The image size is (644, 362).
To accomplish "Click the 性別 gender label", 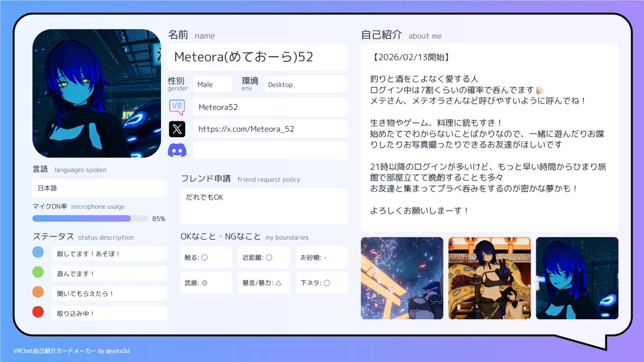I will pyautogui.click(x=178, y=84).
